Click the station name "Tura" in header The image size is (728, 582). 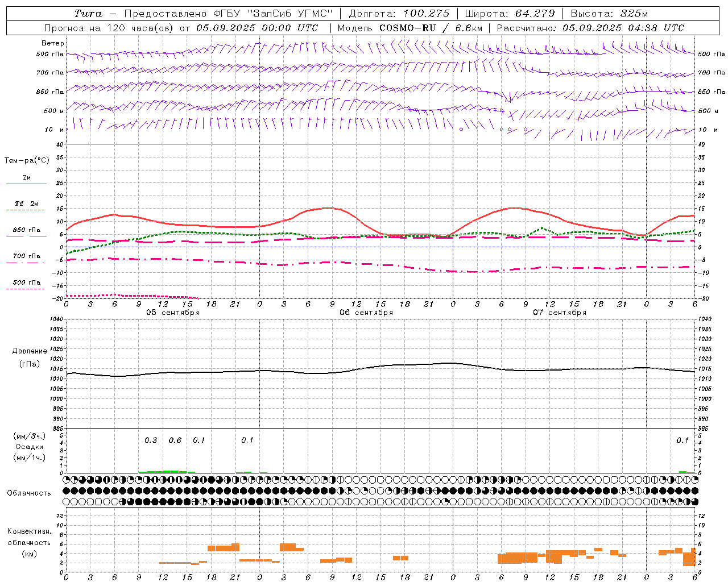[x=88, y=14]
